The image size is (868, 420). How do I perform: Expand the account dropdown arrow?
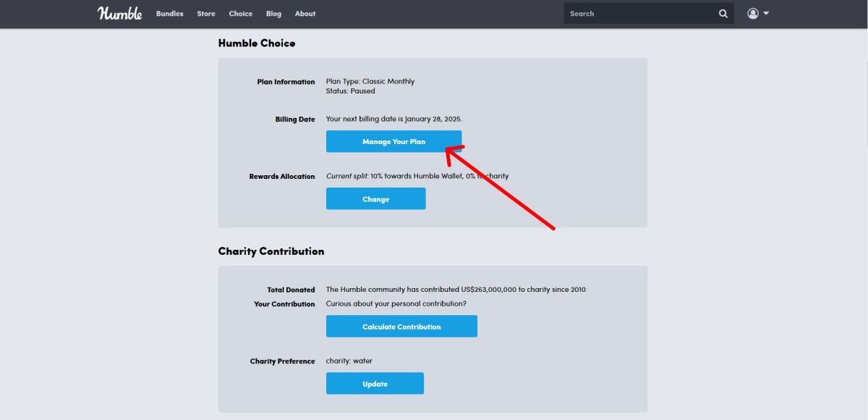pyautogui.click(x=766, y=14)
